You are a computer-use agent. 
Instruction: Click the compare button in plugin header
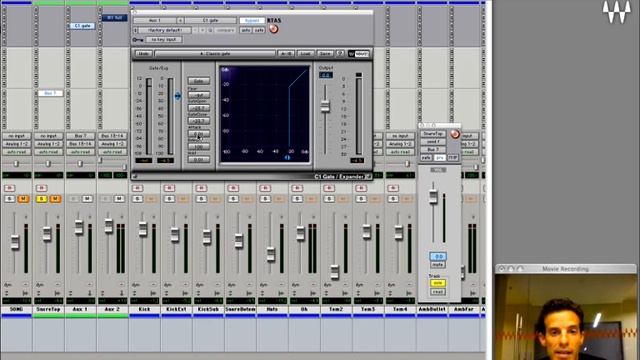(x=225, y=30)
